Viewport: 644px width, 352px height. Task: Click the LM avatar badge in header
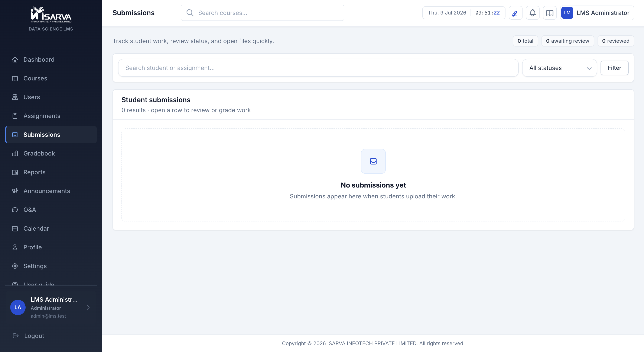click(x=567, y=13)
